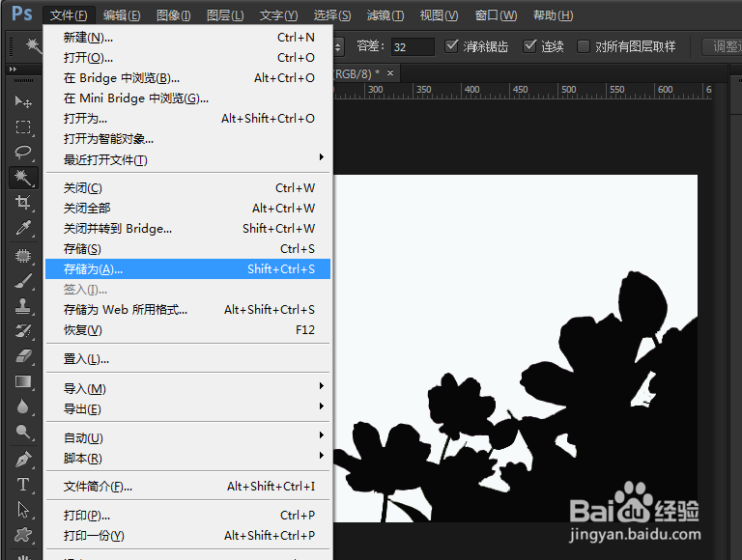
Task: Expand 导出(E) submenu
Action: tap(187, 409)
